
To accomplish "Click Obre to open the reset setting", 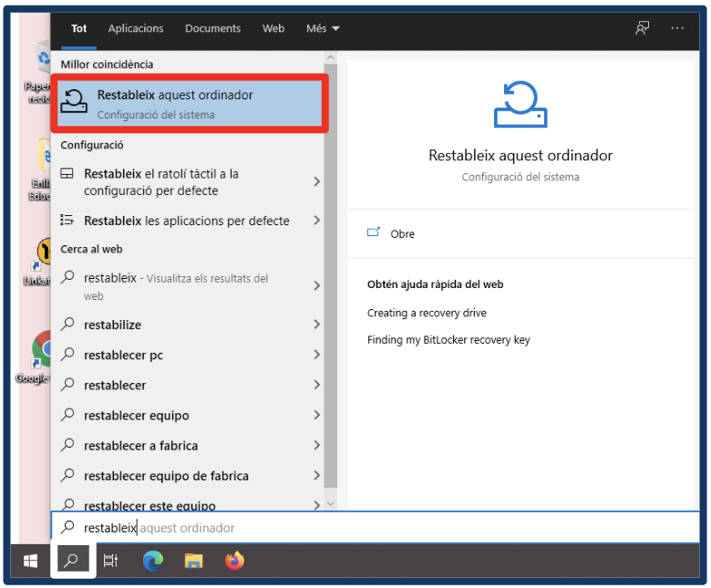I will (x=402, y=233).
